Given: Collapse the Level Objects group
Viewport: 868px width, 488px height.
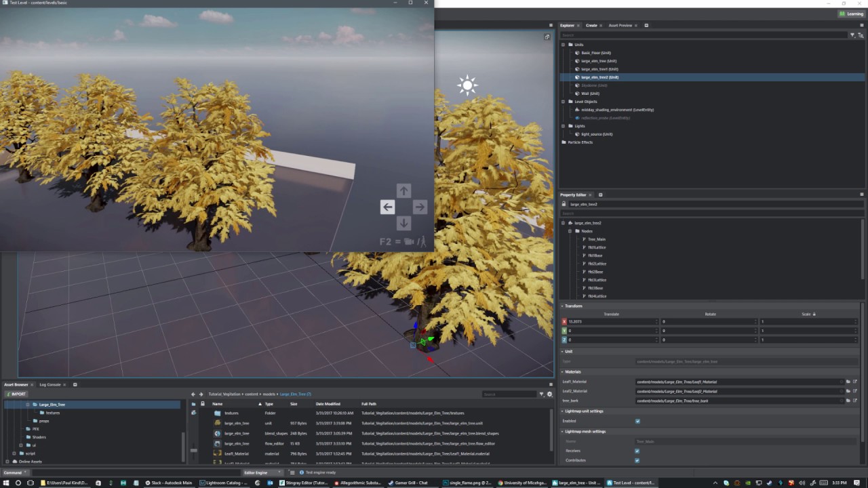Looking at the screenshot, I should [563, 102].
